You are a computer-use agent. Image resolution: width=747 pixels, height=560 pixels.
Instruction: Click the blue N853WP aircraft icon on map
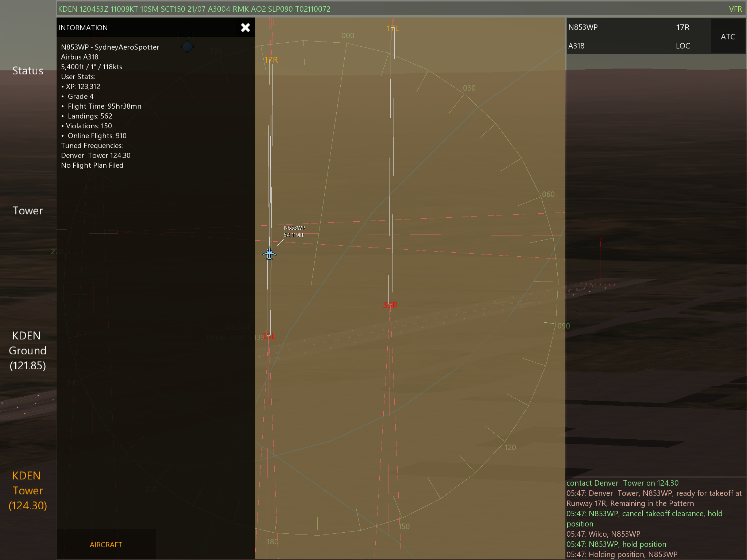click(269, 253)
